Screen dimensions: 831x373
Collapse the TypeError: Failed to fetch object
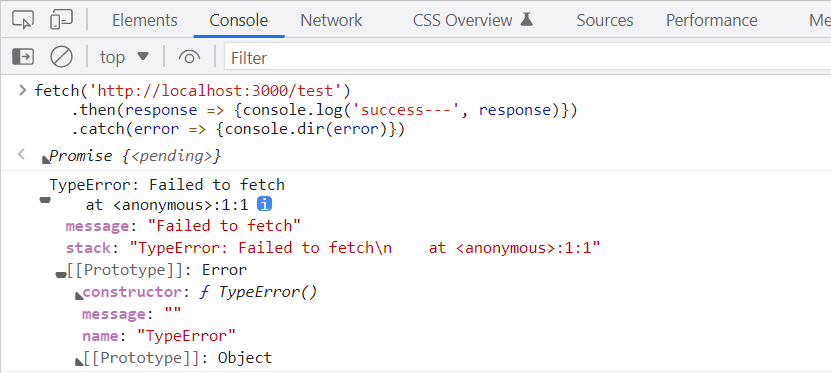pos(45,200)
